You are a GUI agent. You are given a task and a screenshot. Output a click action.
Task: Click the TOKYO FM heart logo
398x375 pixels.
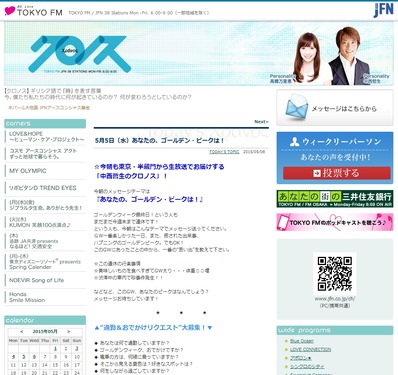10,11
